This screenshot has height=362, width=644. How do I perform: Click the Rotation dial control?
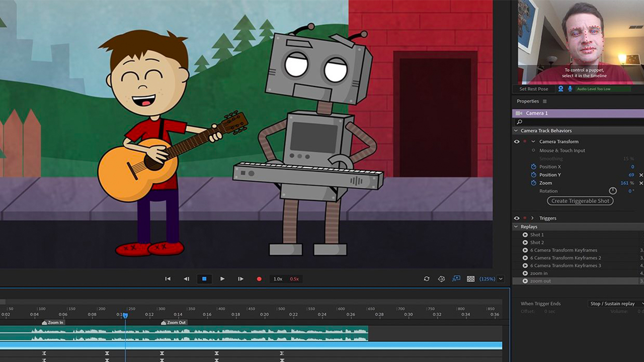(x=612, y=191)
